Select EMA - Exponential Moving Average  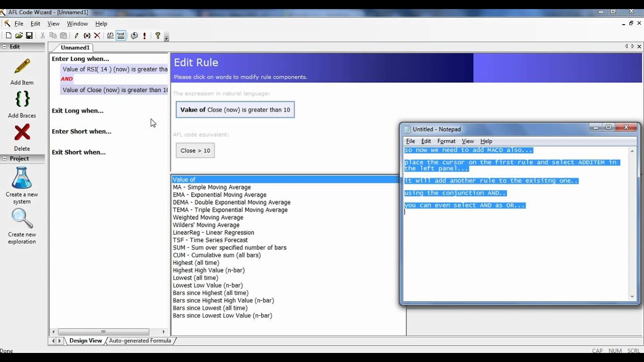[220, 195]
